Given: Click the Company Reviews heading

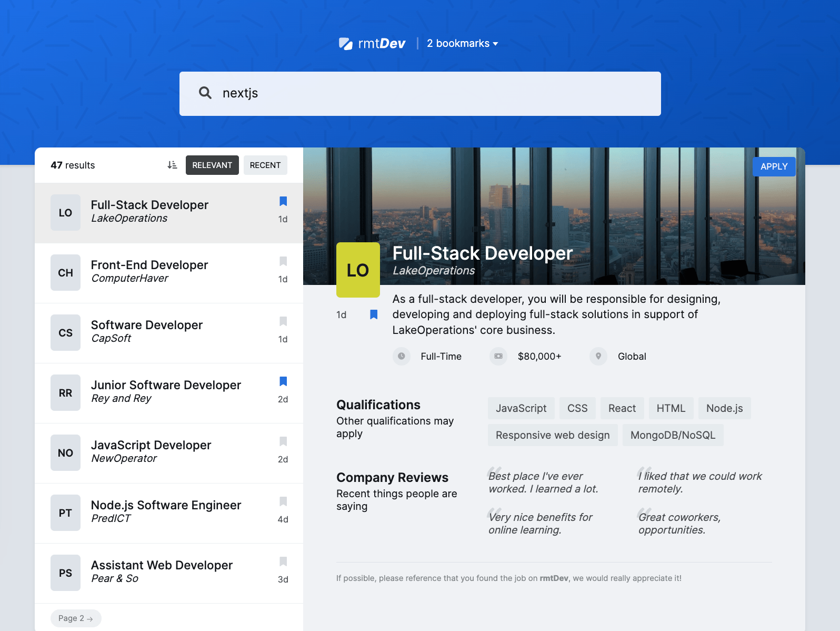Looking at the screenshot, I should pyautogui.click(x=392, y=478).
